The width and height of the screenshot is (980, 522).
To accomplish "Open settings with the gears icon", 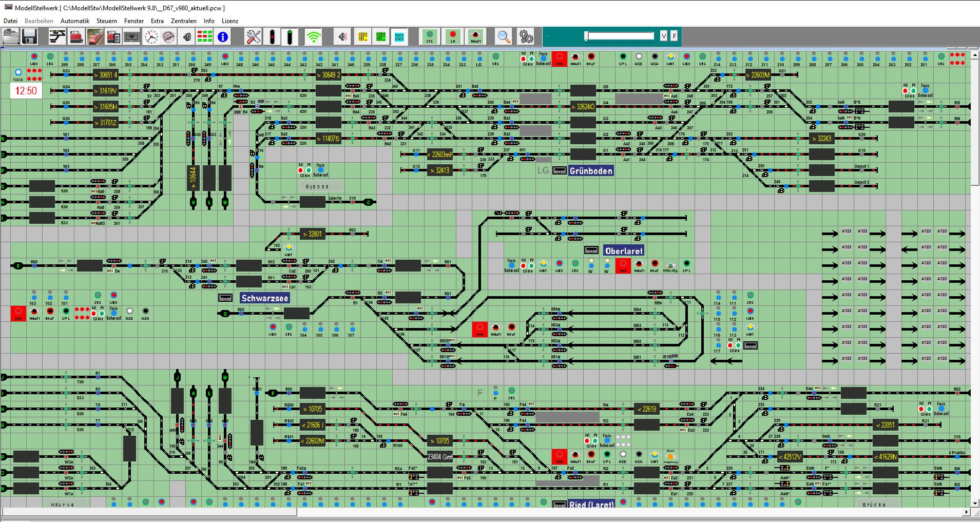I will [x=525, y=37].
